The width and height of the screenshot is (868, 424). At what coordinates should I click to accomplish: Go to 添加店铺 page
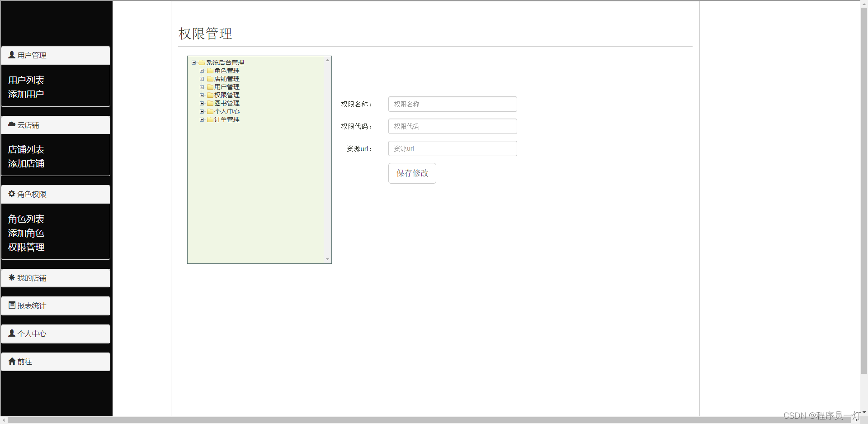coord(26,163)
